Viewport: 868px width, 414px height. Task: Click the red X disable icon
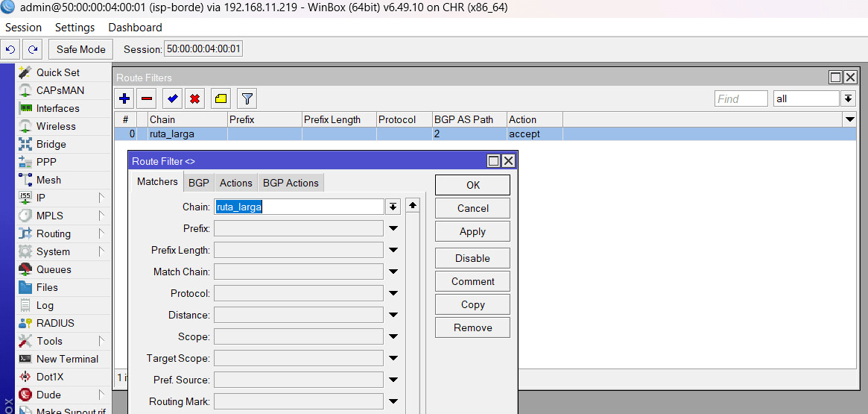[194, 99]
